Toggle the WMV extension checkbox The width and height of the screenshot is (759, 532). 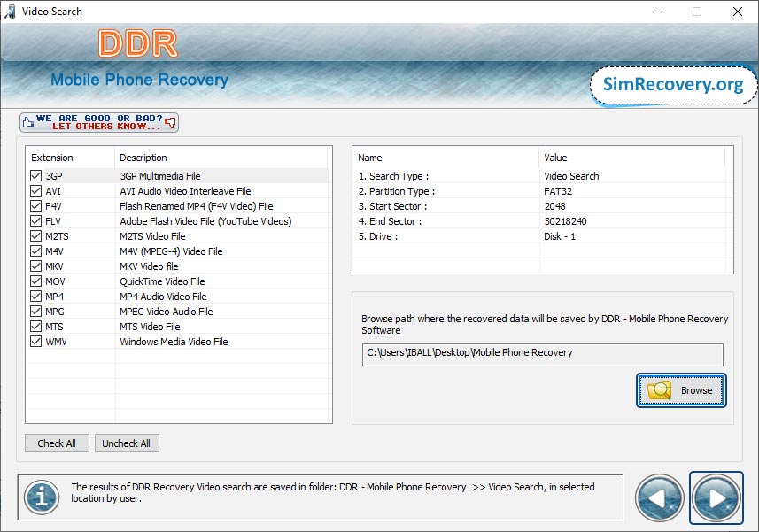click(x=35, y=341)
